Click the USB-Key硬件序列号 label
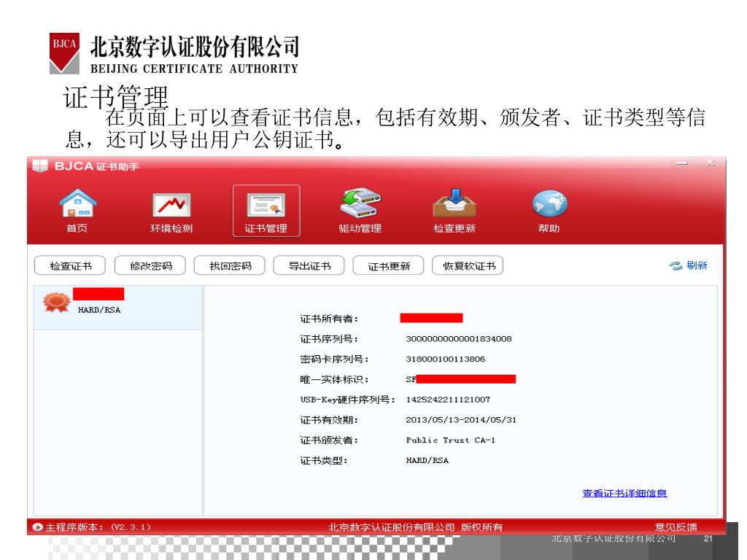 tap(348, 399)
